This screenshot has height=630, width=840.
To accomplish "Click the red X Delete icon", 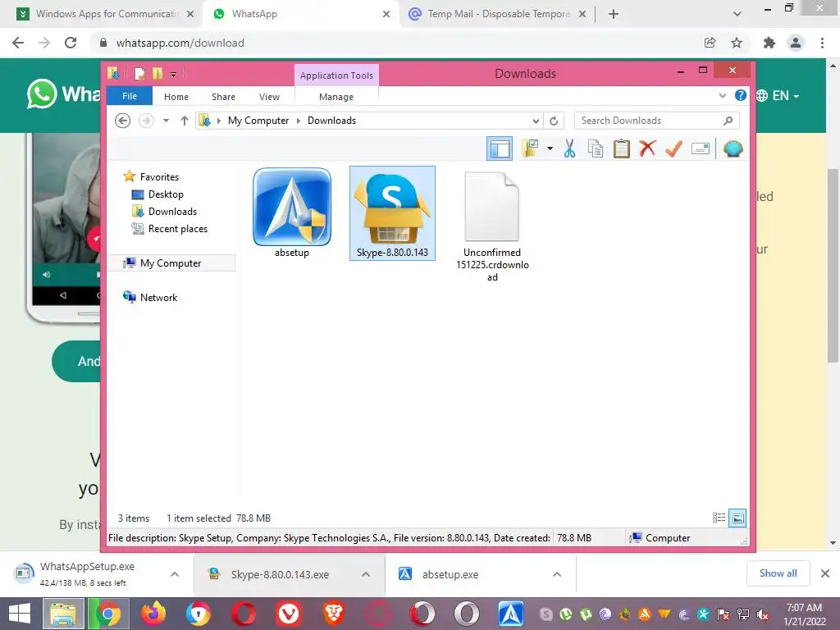I will click(x=647, y=148).
